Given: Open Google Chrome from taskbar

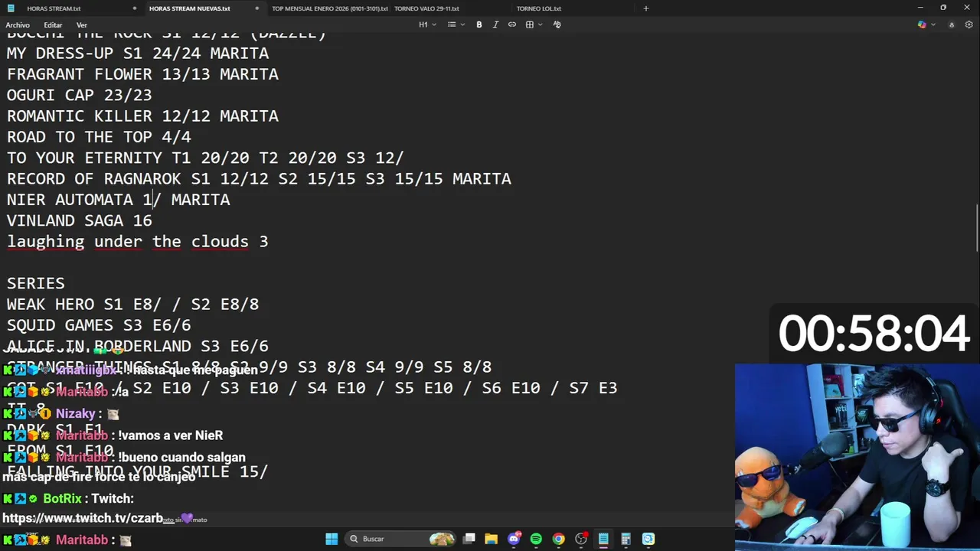Looking at the screenshot, I should click(x=559, y=539).
